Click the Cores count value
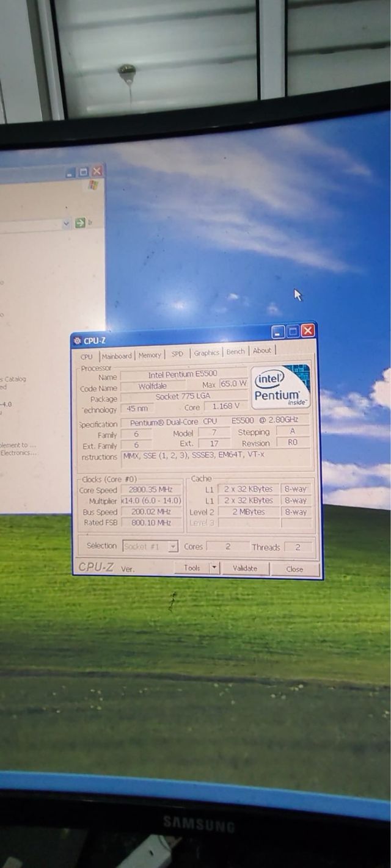The height and width of the screenshot is (868, 391). tap(228, 547)
